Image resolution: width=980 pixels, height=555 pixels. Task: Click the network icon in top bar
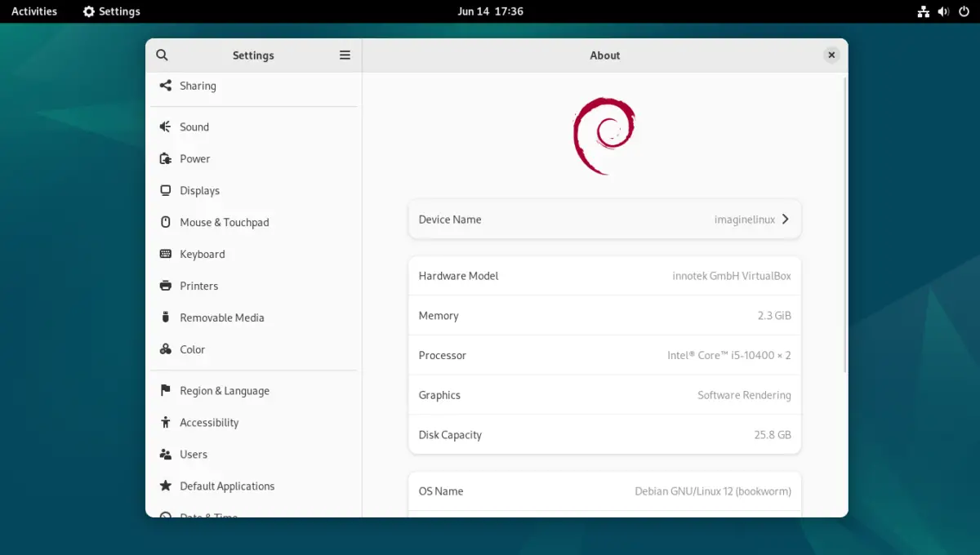click(x=924, y=11)
